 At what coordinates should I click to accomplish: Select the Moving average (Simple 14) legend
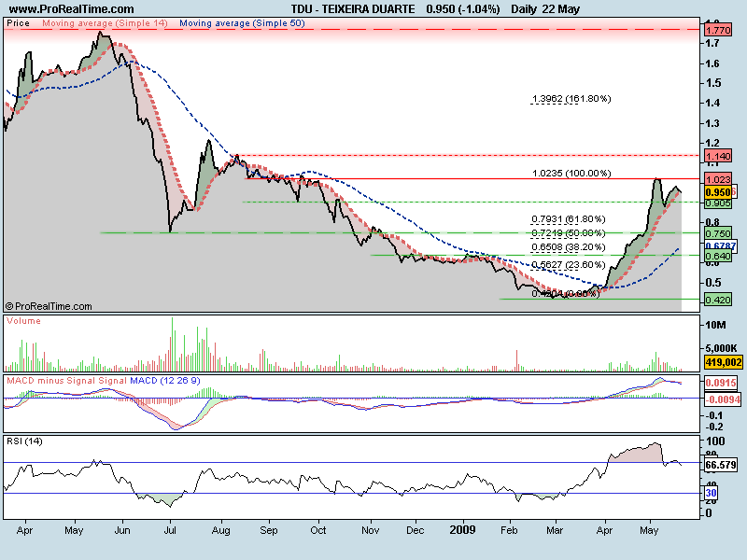pyautogui.click(x=105, y=23)
